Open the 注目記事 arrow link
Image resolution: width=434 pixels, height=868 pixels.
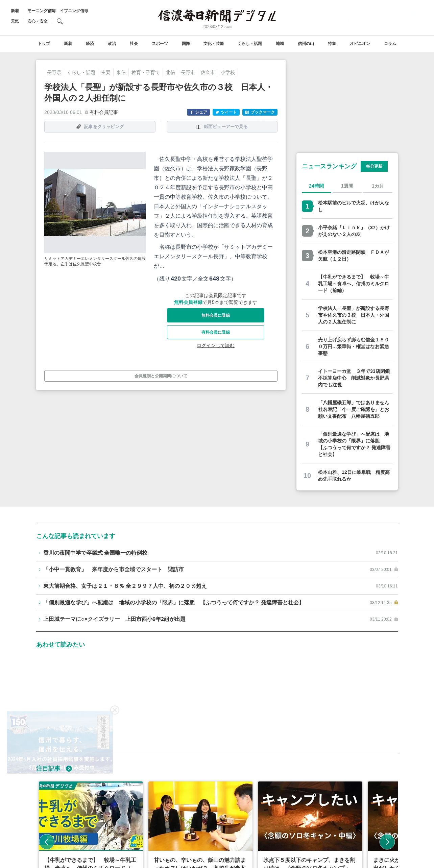69,768
